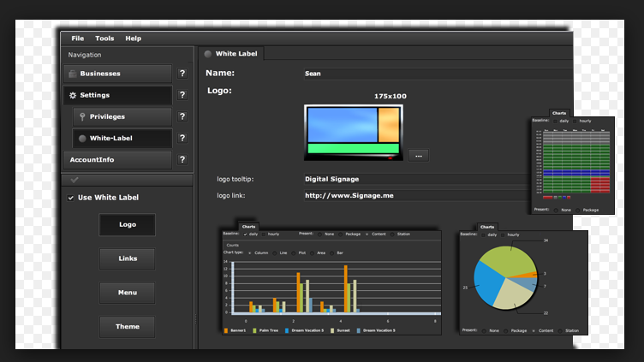Click the logo link URL field

(x=416, y=196)
